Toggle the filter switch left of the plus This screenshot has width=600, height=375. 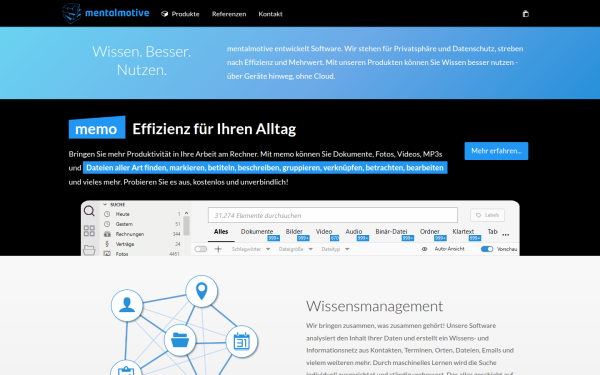click(201, 249)
